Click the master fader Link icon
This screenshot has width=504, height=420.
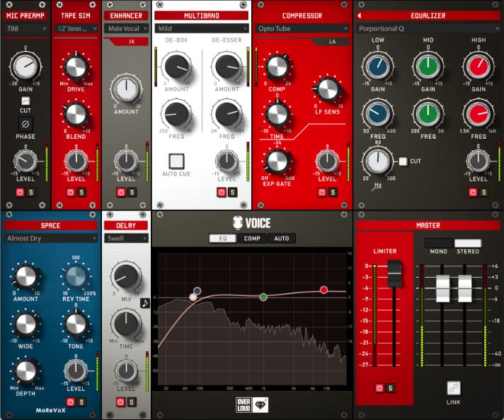(x=454, y=388)
